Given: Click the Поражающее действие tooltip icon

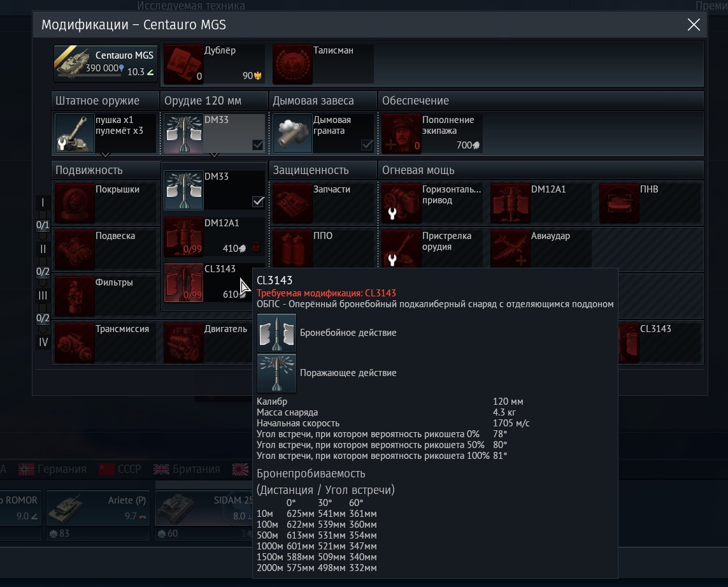Looking at the screenshot, I should [276, 373].
